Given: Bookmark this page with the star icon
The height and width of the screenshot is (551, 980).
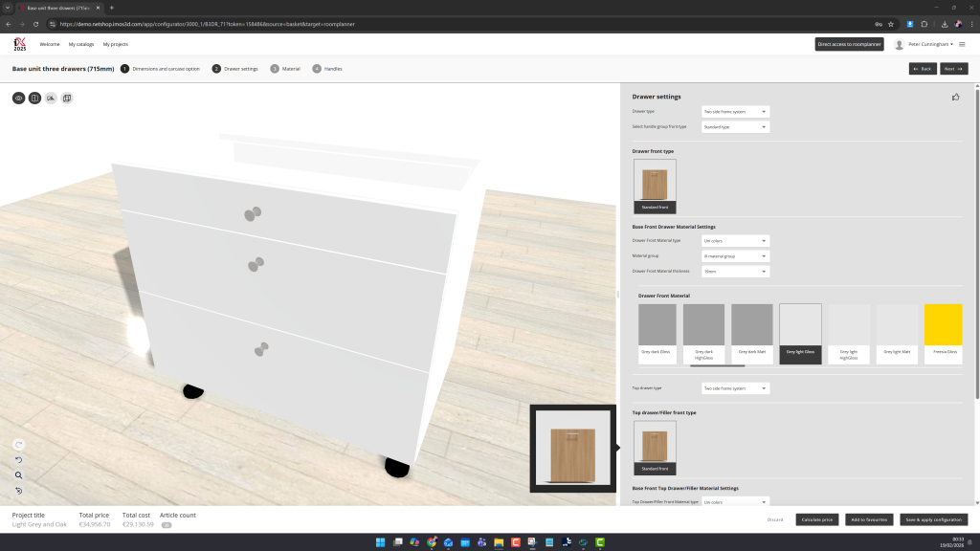Looking at the screenshot, I should pyautogui.click(x=891, y=24).
